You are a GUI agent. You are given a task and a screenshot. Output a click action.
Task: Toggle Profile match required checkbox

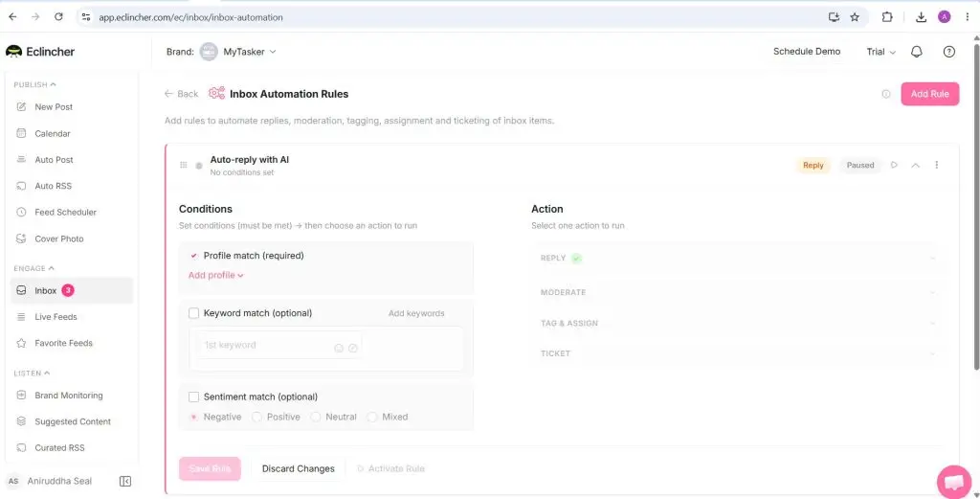(x=193, y=256)
